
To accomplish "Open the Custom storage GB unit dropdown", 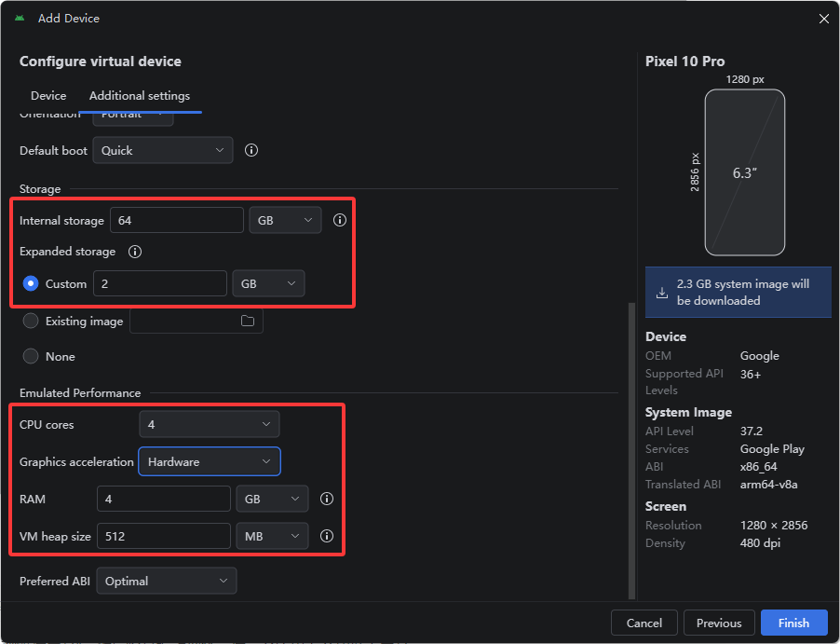I will pos(268,283).
